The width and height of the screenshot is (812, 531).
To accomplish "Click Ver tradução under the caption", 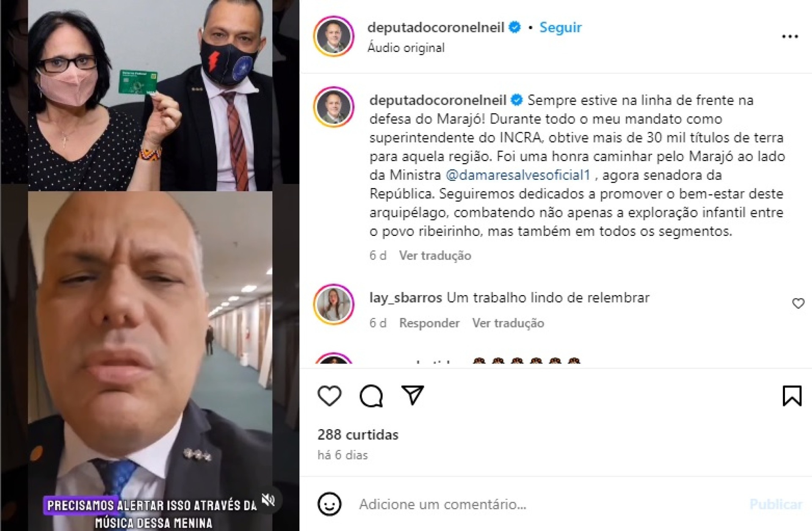I will [435, 255].
